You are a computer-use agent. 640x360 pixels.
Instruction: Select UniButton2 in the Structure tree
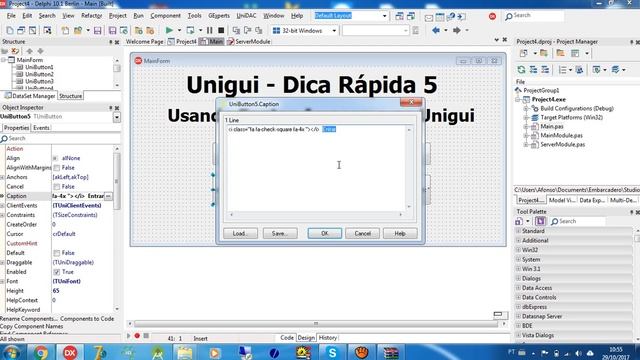point(39,74)
